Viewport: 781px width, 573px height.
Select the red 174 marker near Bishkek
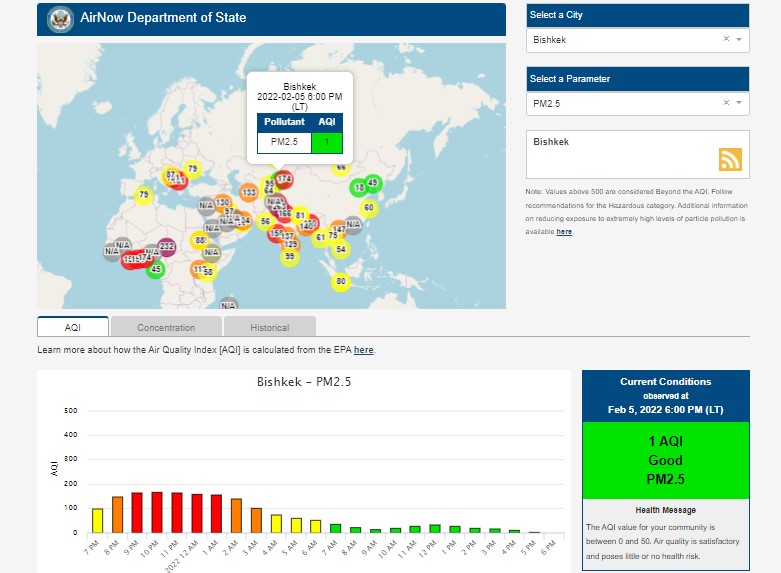284,179
